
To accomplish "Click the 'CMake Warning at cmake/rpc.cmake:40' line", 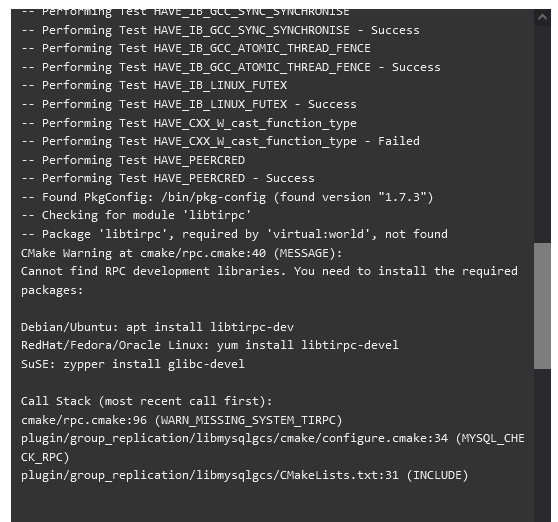I will [x=181, y=253].
